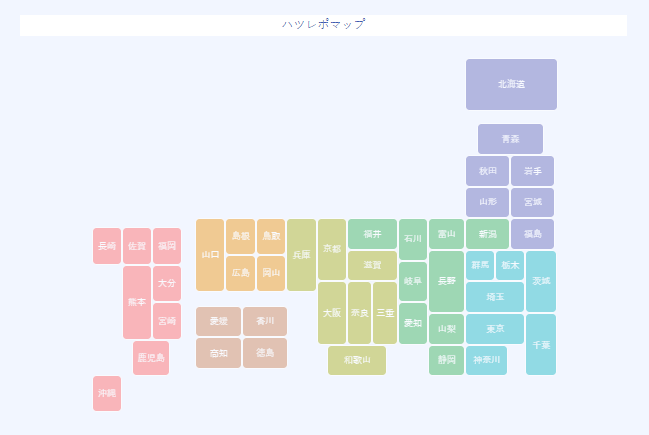The image size is (649, 435).
Task: Select the 長野 prefecture tile
Action: point(447,282)
